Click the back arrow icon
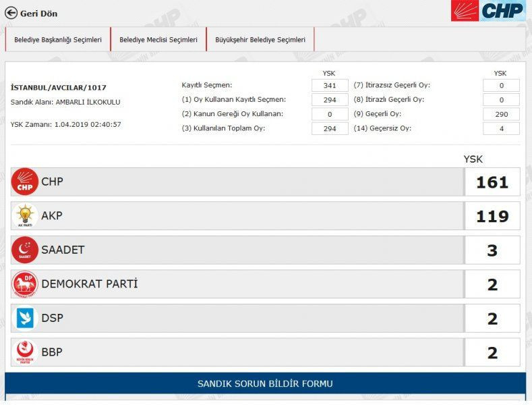The image size is (532, 405). [x=11, y=13]
